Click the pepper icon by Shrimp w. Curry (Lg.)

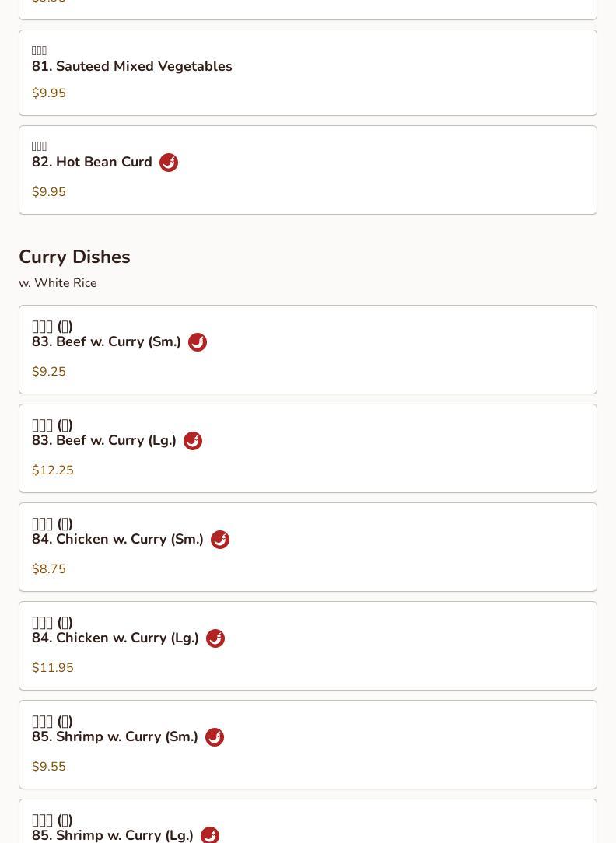[x=210, y=835]
